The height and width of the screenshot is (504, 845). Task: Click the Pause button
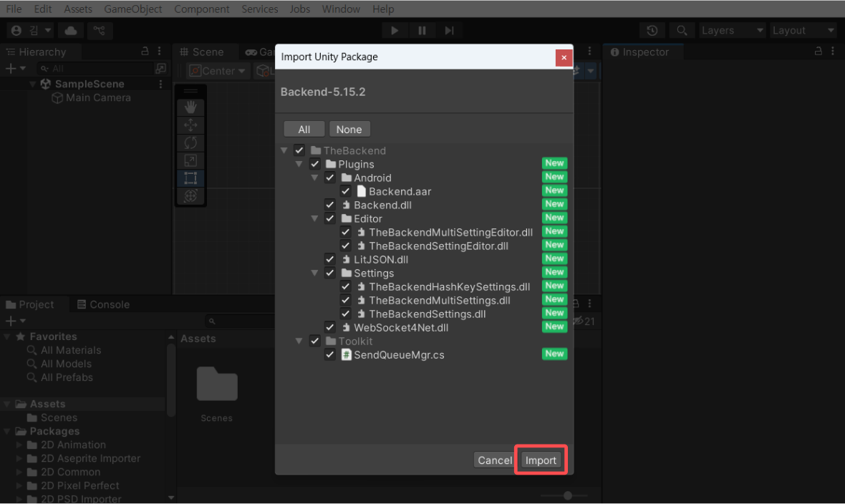422,31
